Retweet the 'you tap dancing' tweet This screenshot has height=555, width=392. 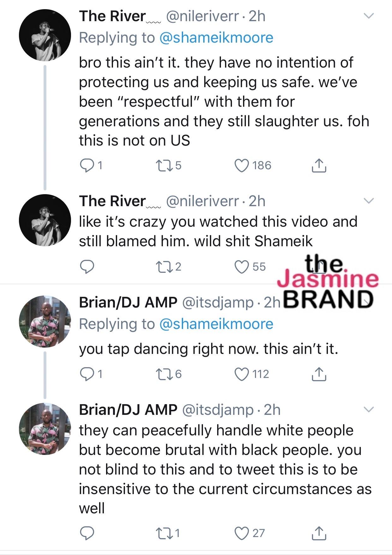(x=164, y=374)
